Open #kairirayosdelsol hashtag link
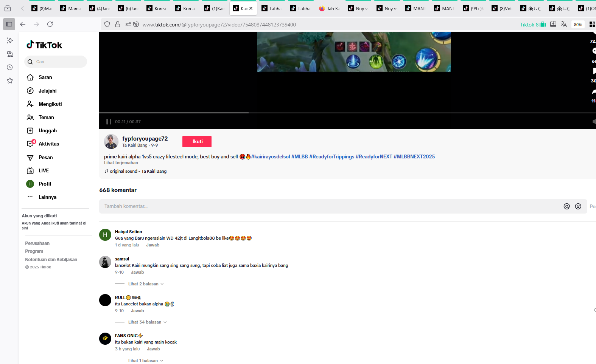 271,156
